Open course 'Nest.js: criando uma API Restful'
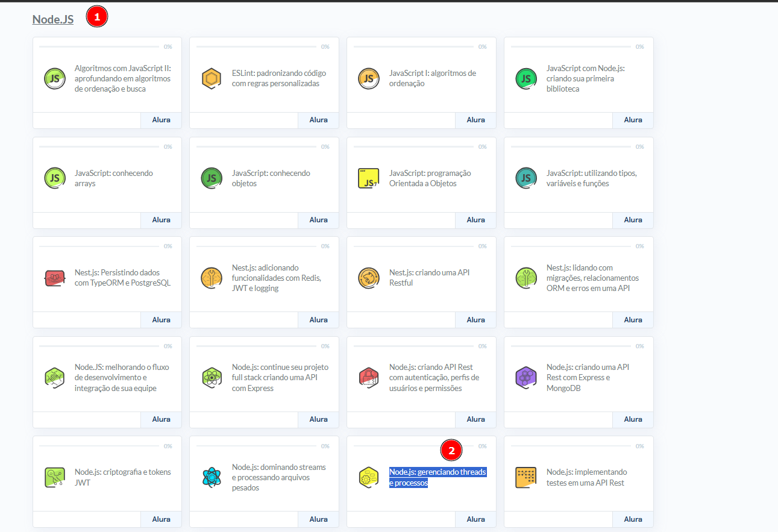The width and height of the screenshot is (778, 532). coord(430,278)
